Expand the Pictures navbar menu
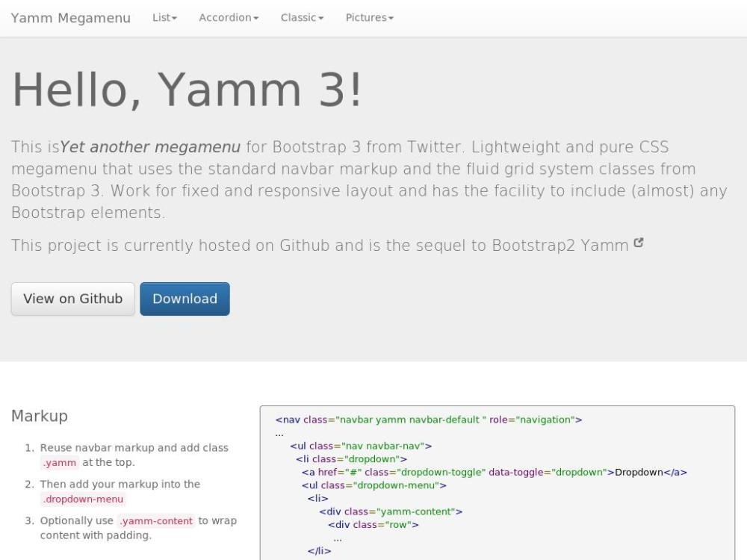Screen dimensions: 747x560 (x=369, y=18)
